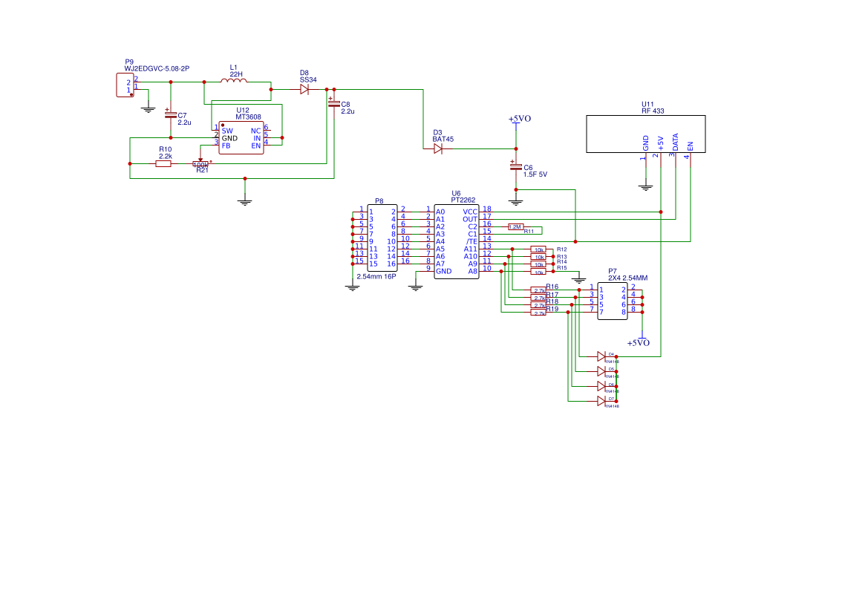Select the EN pin label on U11
This screenshot has width=868, height=614.
(691, 146)
